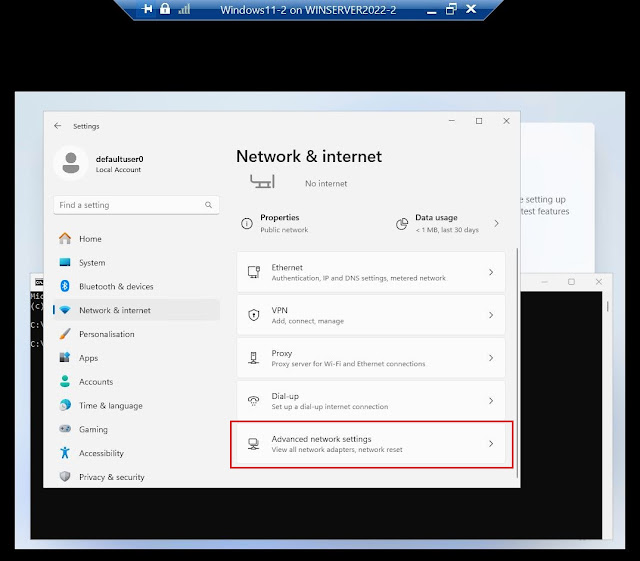
Task: Click the Privacy & security shield icon
Action: click(x=65, y=476)
